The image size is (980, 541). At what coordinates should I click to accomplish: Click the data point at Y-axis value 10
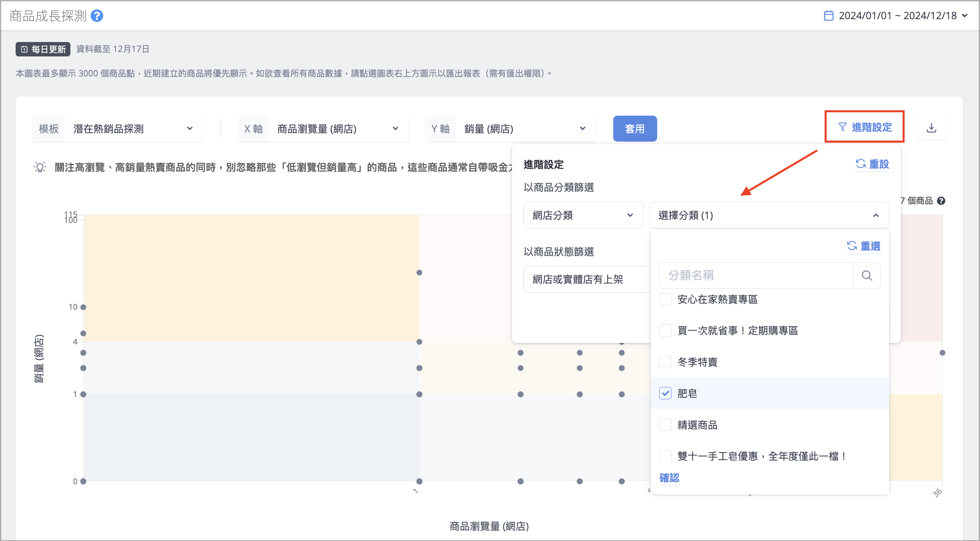[x=83, y=307]
